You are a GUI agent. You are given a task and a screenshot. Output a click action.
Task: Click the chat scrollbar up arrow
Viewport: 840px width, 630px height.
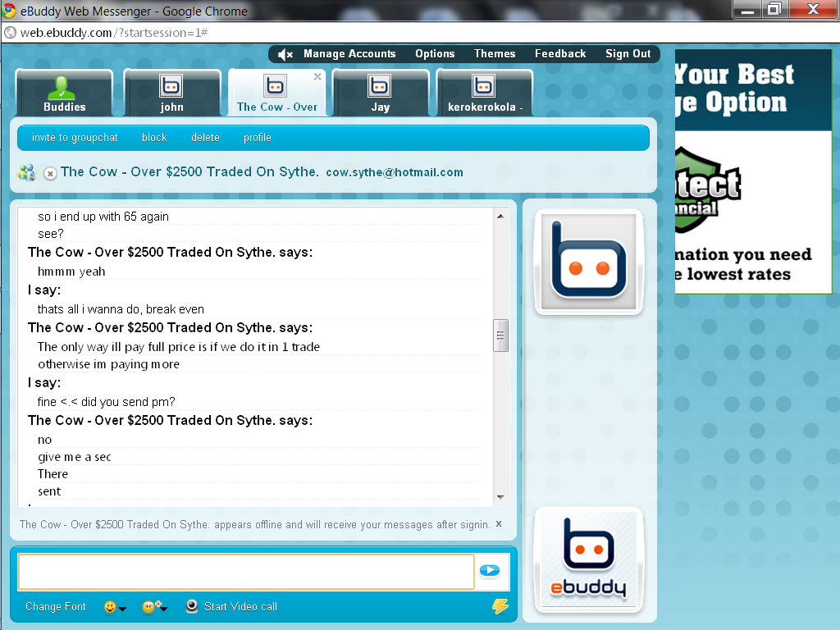point(500,217)
